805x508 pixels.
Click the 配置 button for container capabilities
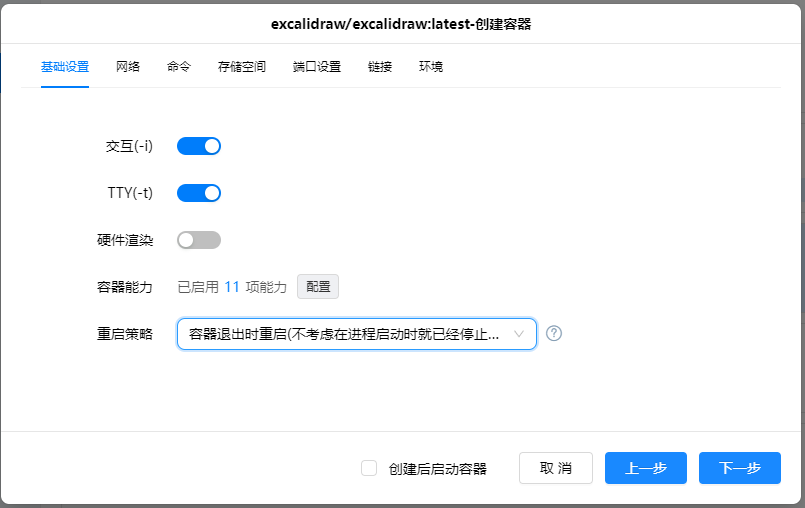pos(318,287)
